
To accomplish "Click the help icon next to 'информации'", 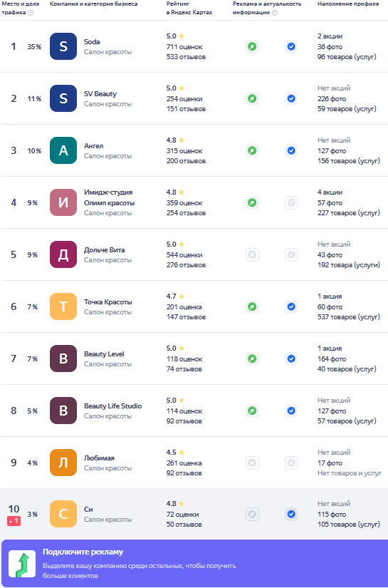I will (x=275, y=13).
